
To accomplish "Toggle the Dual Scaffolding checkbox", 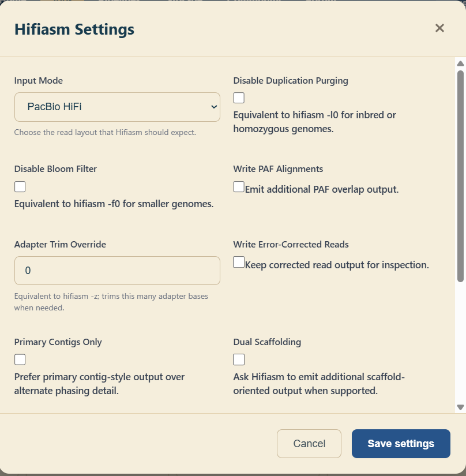I will (239, 359).
